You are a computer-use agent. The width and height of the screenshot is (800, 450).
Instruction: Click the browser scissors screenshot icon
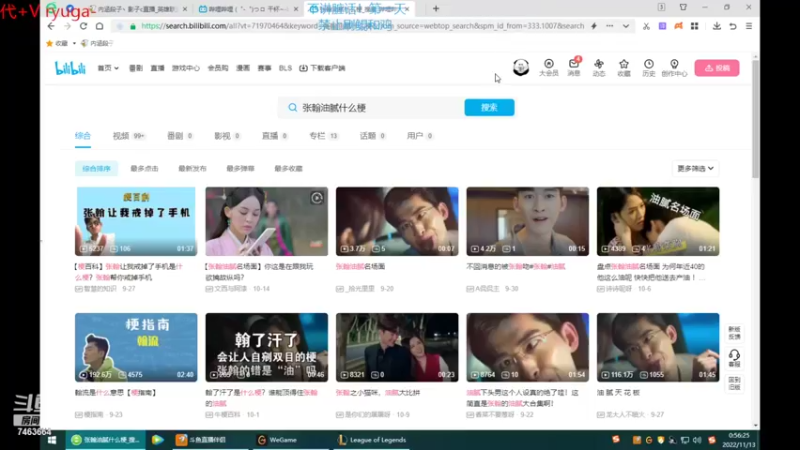click(x=646, y=26)
